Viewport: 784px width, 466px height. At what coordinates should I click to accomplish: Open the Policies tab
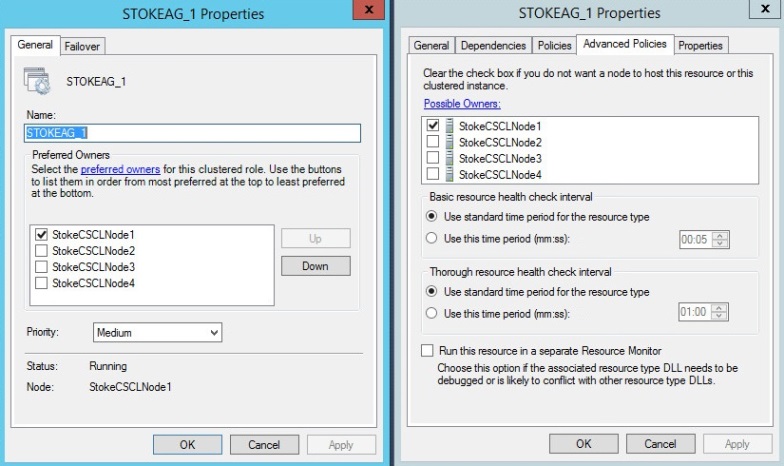tap(554, 45)
